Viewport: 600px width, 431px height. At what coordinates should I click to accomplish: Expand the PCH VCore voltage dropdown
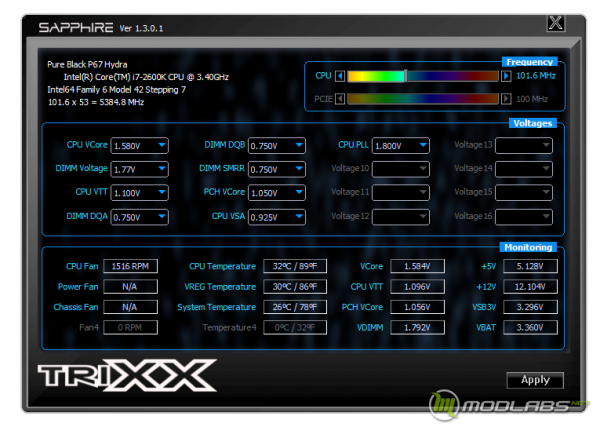(277, 193)
